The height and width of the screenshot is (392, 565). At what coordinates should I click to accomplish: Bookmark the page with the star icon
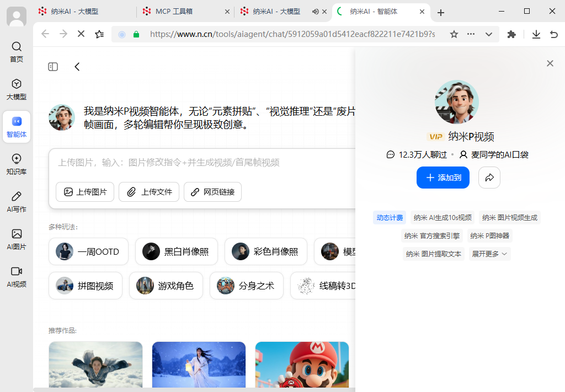point(454,34)
